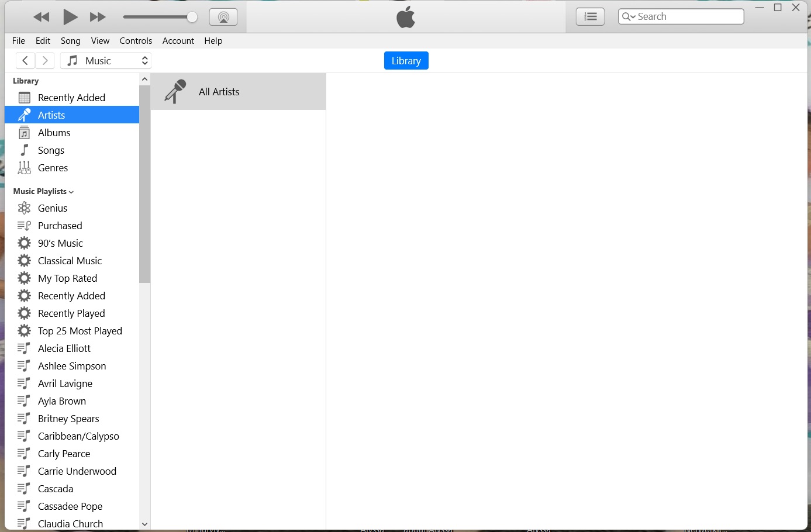Click the Top 25 Most Played gear icon
Screen dimensions: 811x532
pyautogui.click(x=24, y=331)
